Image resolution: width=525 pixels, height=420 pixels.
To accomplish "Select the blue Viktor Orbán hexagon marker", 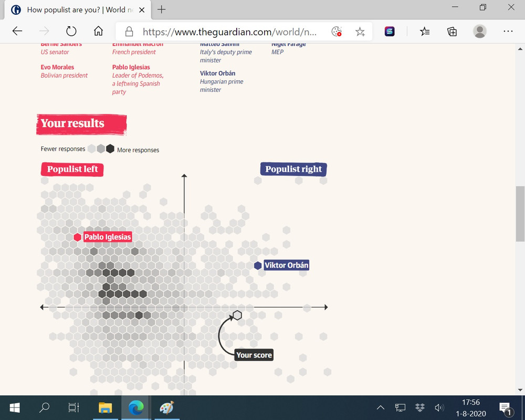I will click(258, 266).
